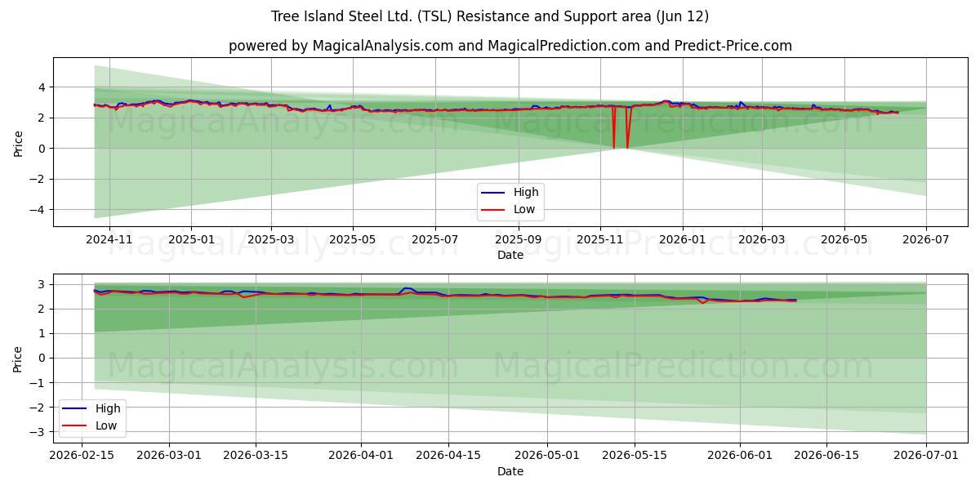This screenshot has width=980, height=490.
Task: Click the '−4' y-axis tick in upper chart
Action: 39,210
